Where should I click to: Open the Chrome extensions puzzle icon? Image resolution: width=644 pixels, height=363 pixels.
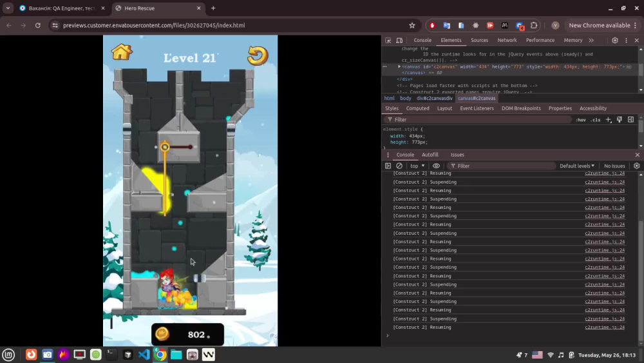(534, 26)
